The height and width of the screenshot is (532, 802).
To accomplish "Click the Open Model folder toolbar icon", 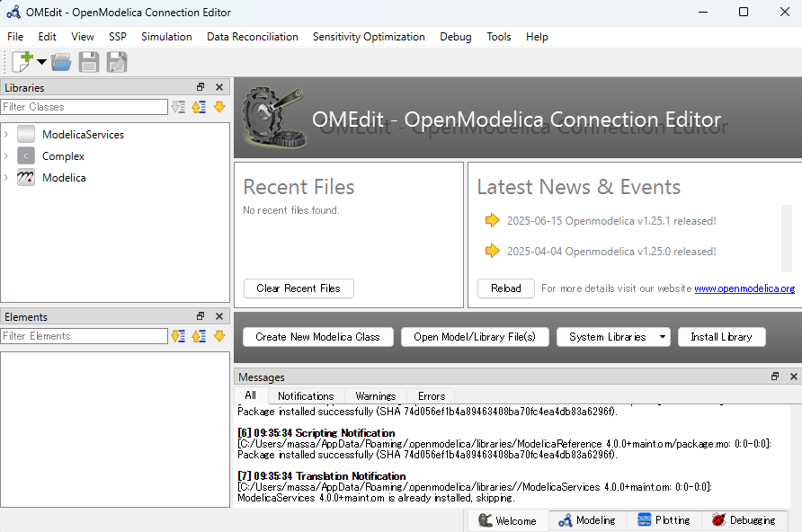I will [x=61, y=62].
